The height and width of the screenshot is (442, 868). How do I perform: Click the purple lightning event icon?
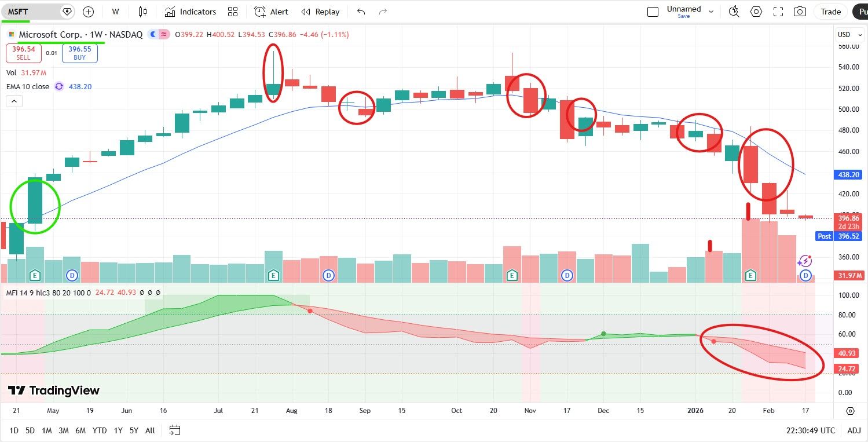coord(805,261)
